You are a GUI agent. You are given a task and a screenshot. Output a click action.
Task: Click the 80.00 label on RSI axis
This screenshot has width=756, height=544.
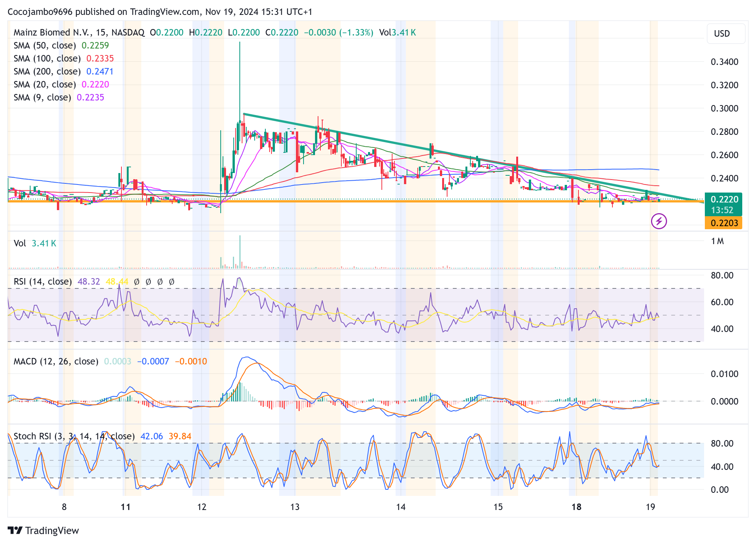point(722,275)
